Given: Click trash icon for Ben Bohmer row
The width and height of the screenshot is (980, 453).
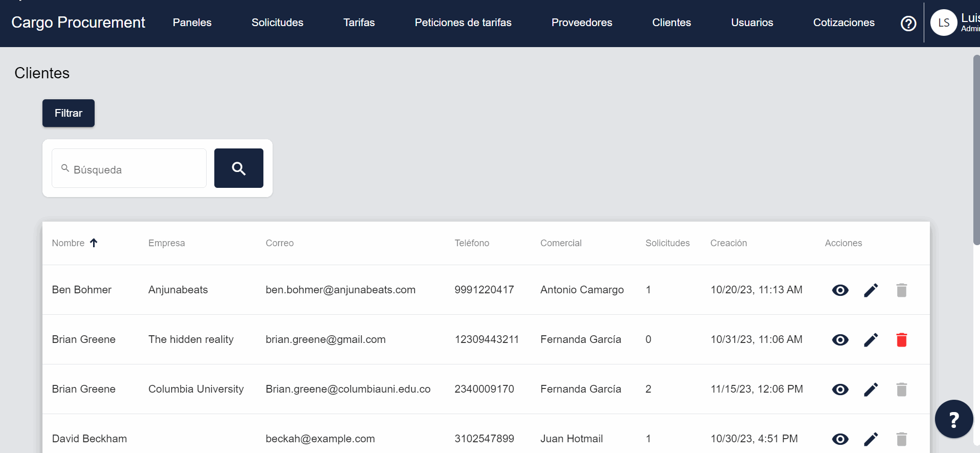Looking at the screenshot, I should 901,290.
